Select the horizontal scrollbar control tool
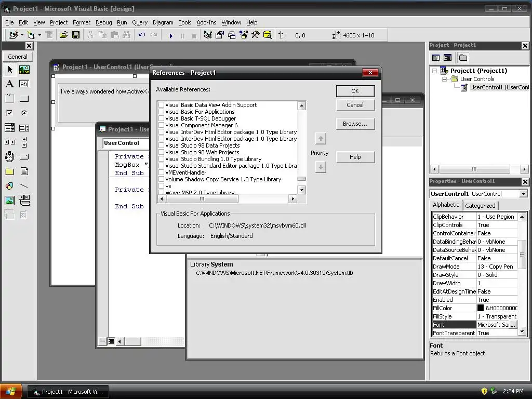 point(10,142)
